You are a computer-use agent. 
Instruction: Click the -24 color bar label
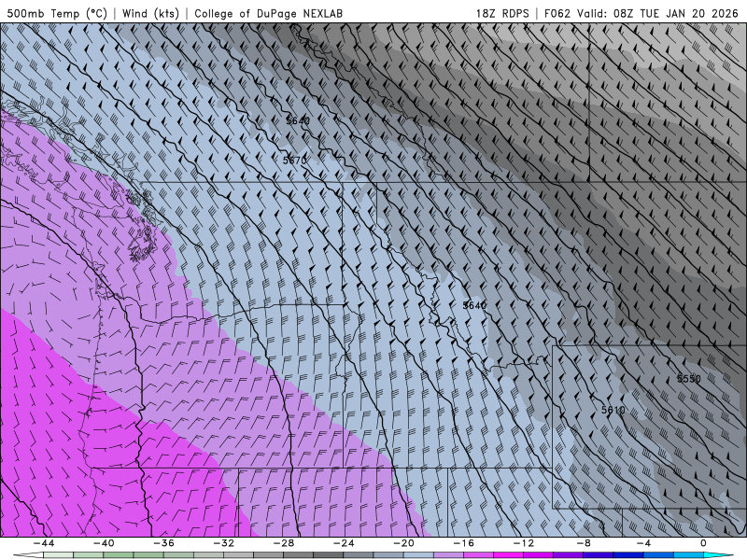click(344, 543)
